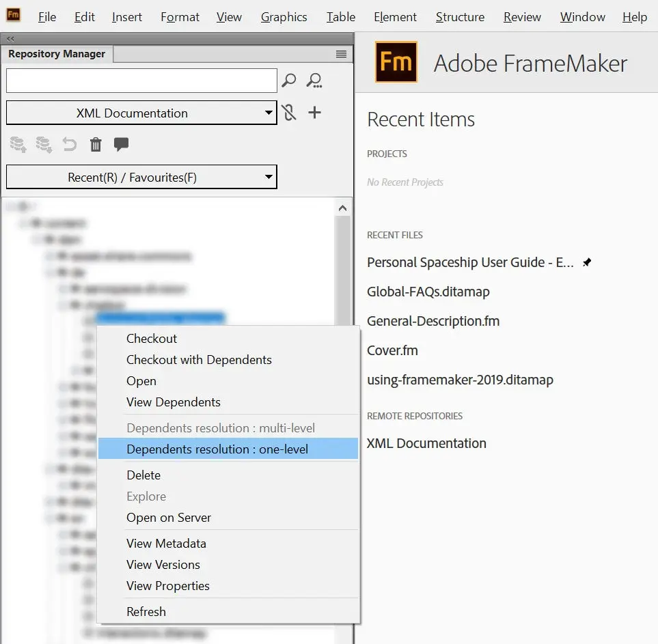Click the check-out (download database) icon

(44, 144)
